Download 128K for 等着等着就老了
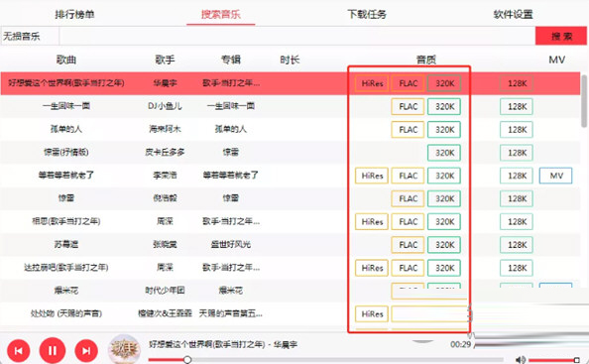The image size is (589, 364). point(517,176)
